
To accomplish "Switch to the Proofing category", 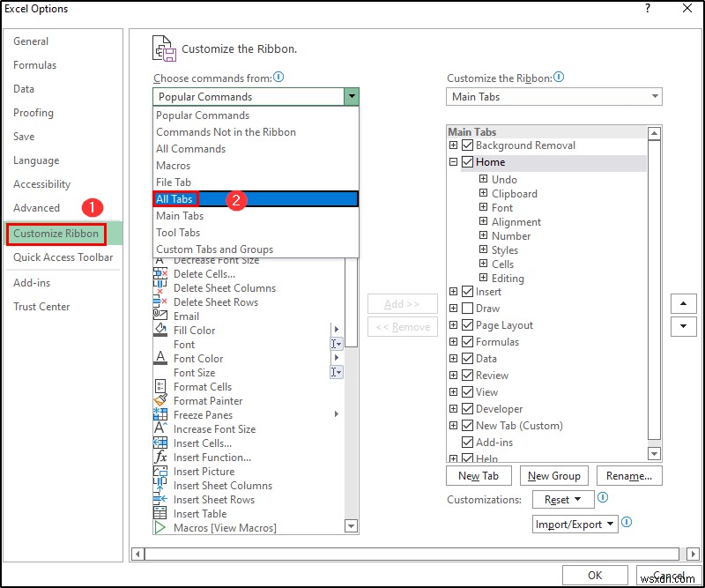I will coord(33,113).
